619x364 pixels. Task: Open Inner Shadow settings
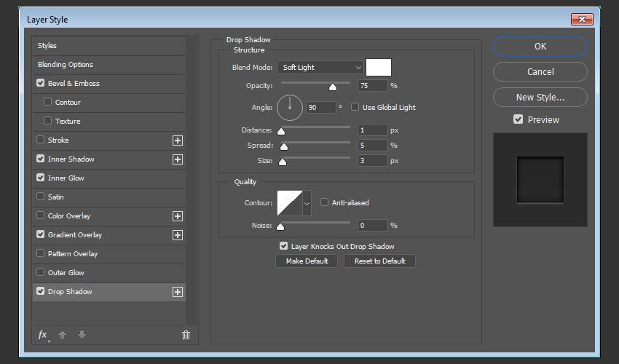point(71,159)
